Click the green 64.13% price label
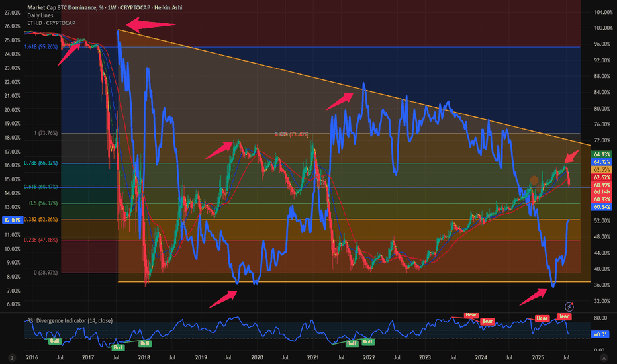Viewport: 617px width, 364px height. click(602, 154)
